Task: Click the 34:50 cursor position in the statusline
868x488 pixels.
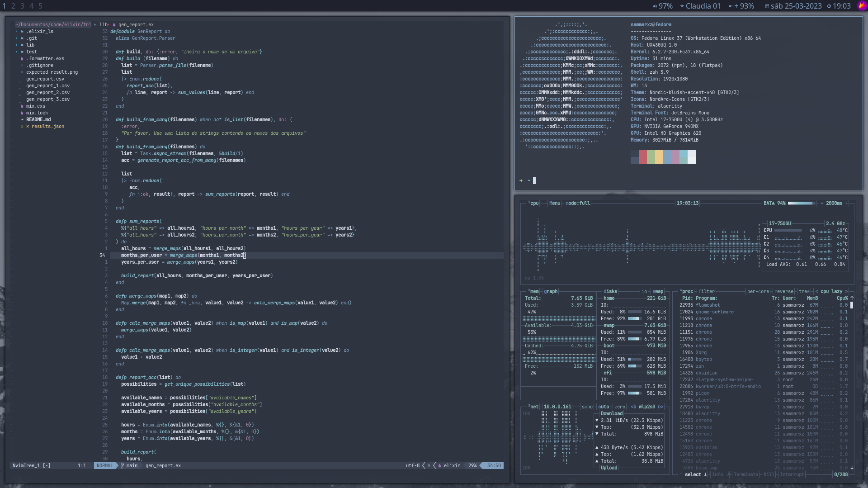Action: click(494, 466)
